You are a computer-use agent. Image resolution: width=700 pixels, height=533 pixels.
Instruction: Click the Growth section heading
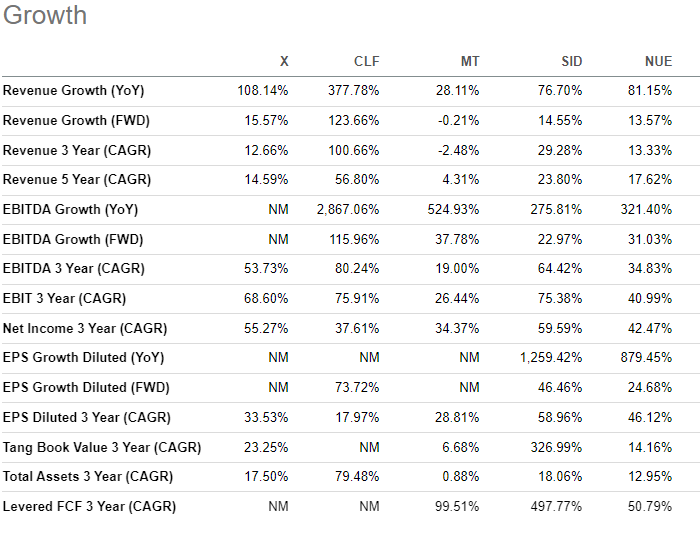coord(45,16)
